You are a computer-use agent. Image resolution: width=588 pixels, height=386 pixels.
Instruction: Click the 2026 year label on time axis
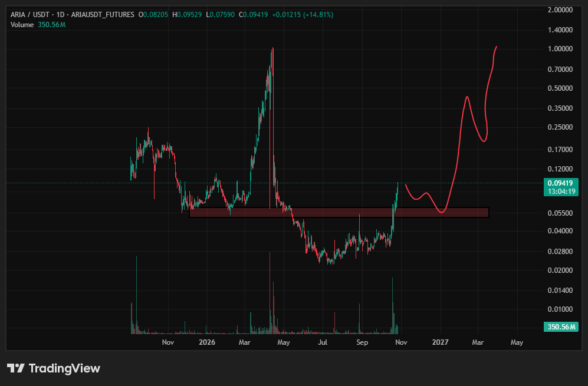pyautogui.click(x=207, y=342)
